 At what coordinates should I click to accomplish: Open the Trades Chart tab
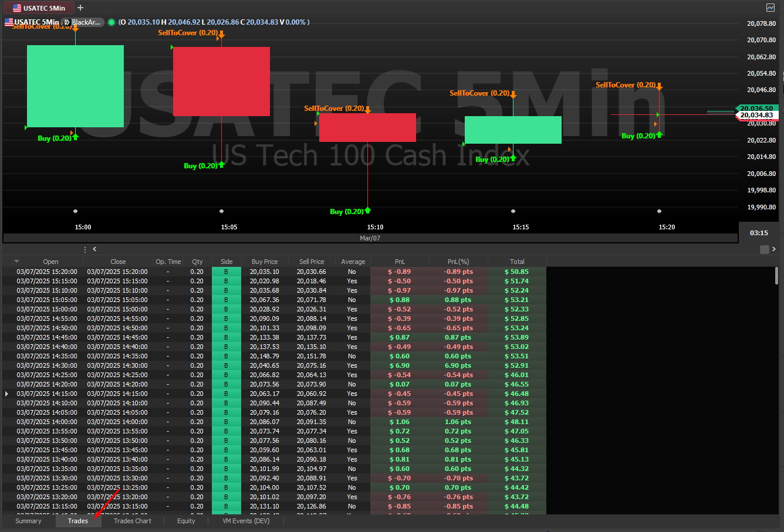[132, 521]
